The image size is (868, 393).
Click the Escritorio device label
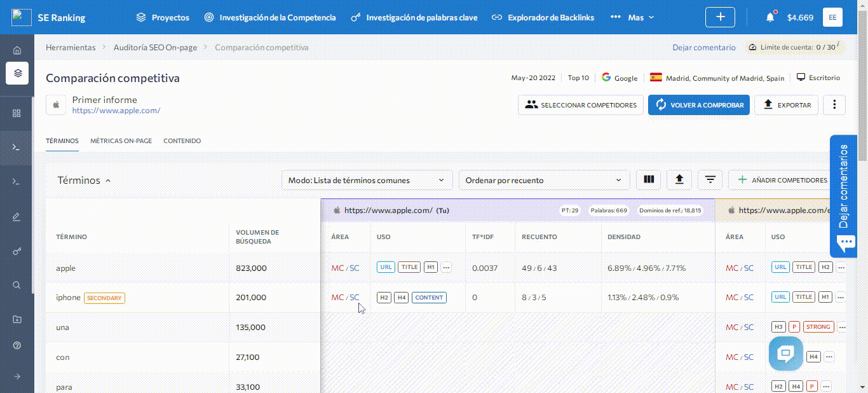818,78
